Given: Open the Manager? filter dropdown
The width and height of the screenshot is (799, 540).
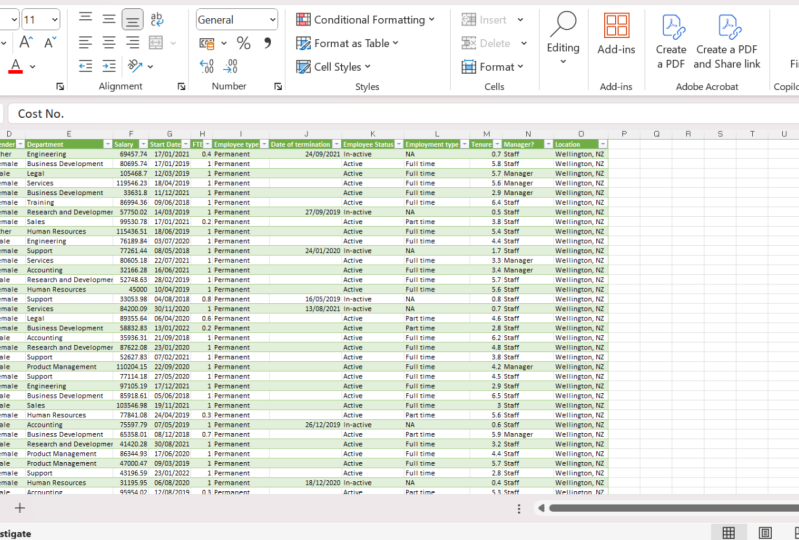Looking at the screenshot, I should 548,145.
